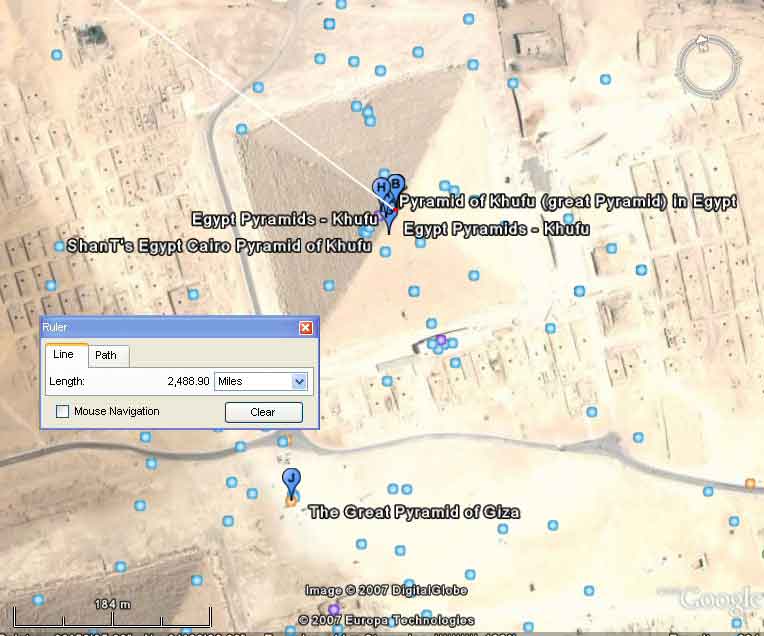Click the 2,488.90 length value
Image resolution: width=764 pixels, height=636 pixels.
tap(187, 381)
